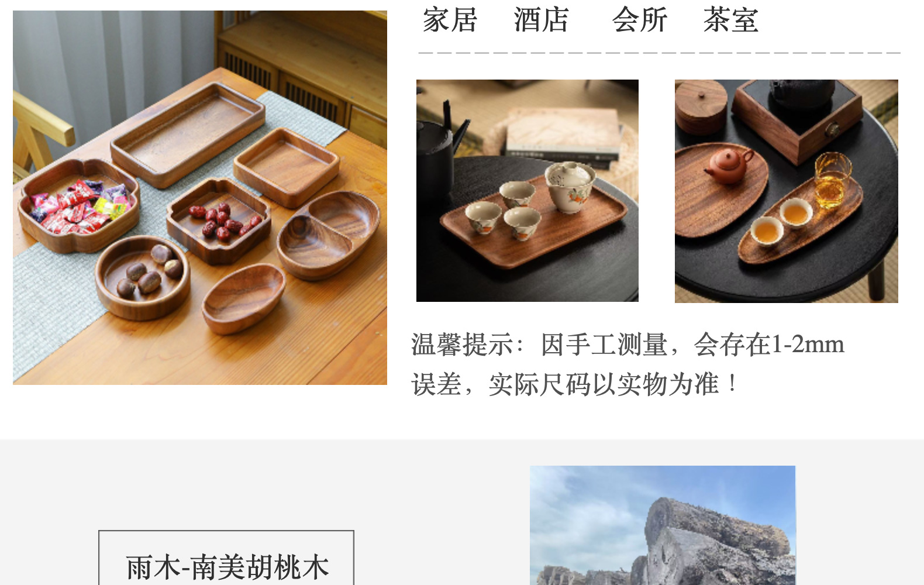This screenshot has height=585, width=924.
Task: Select the 酒店 label
Action: click(541, 20)
